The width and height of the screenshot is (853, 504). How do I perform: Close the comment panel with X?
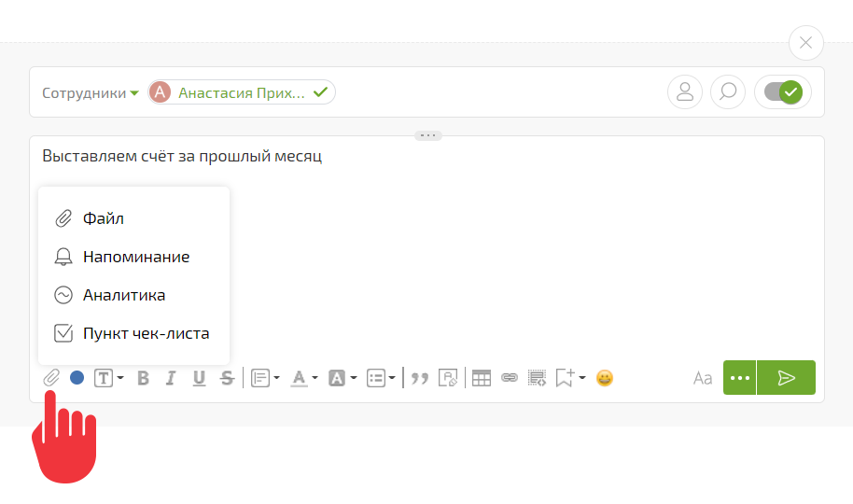point(805,42)
